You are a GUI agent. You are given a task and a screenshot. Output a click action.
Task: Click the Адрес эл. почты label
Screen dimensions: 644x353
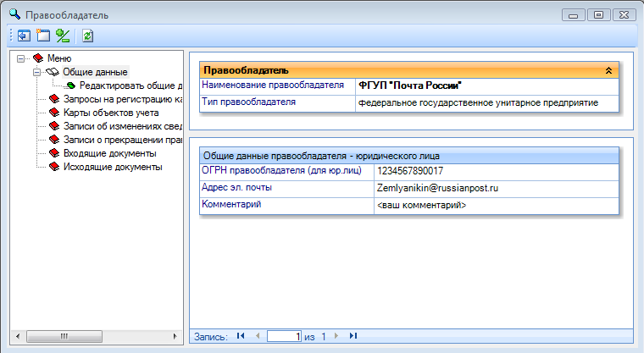tap(236, 187)
